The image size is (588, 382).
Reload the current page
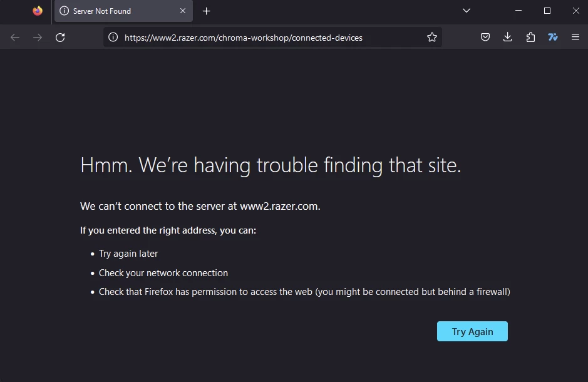[x=60, y=37]
